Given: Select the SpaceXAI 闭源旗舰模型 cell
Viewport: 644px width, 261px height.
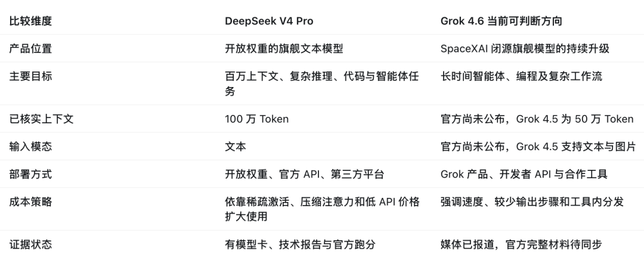Looking at the screenshot, I should [525, 48].
